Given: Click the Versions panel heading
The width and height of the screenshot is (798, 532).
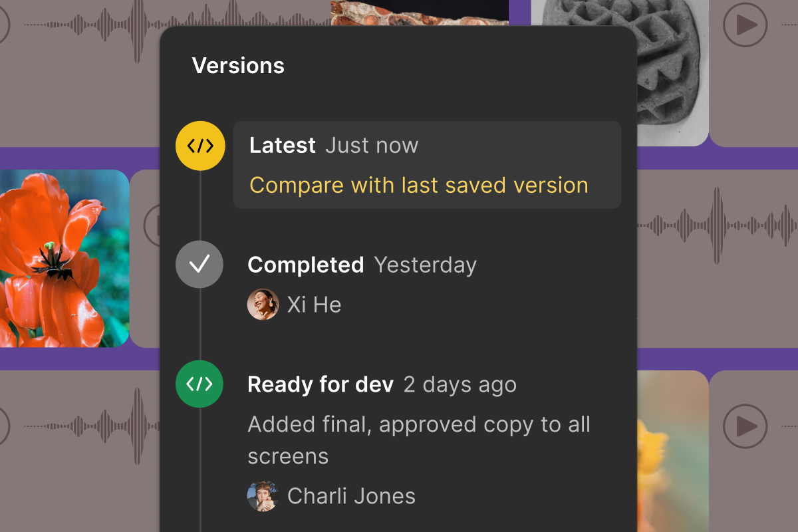Looking at the screenshot, I should point(238,65).
